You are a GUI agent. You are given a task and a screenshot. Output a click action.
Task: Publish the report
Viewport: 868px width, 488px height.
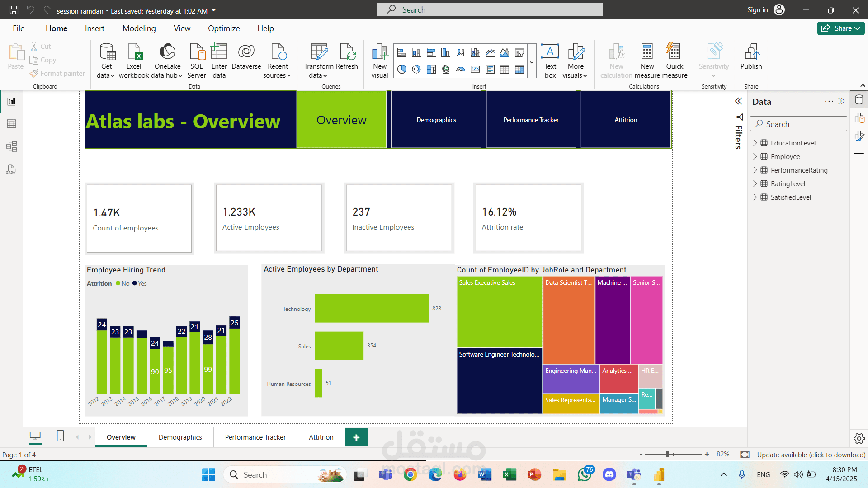(751, 56)
